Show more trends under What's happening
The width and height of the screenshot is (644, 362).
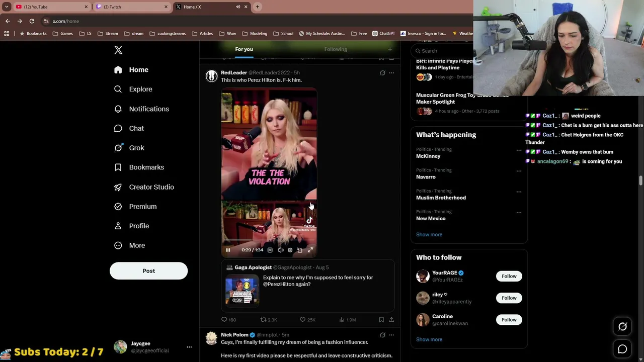pos(429,235)
